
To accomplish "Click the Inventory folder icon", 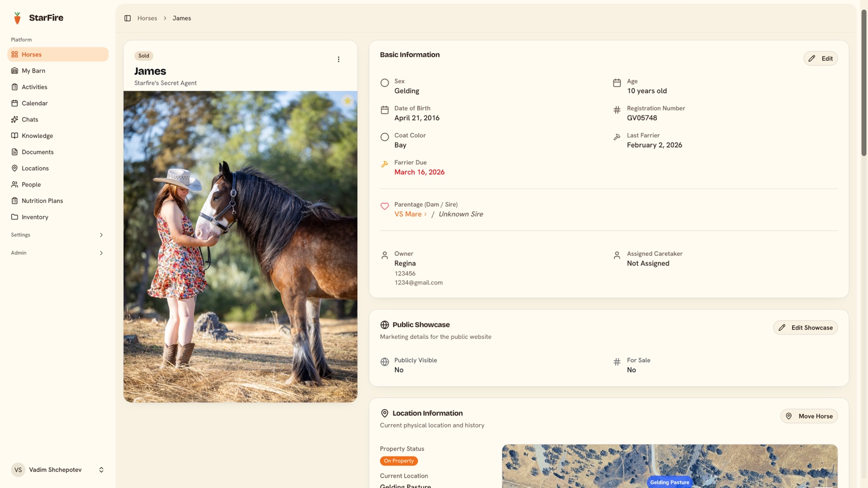I will [15, 217].
